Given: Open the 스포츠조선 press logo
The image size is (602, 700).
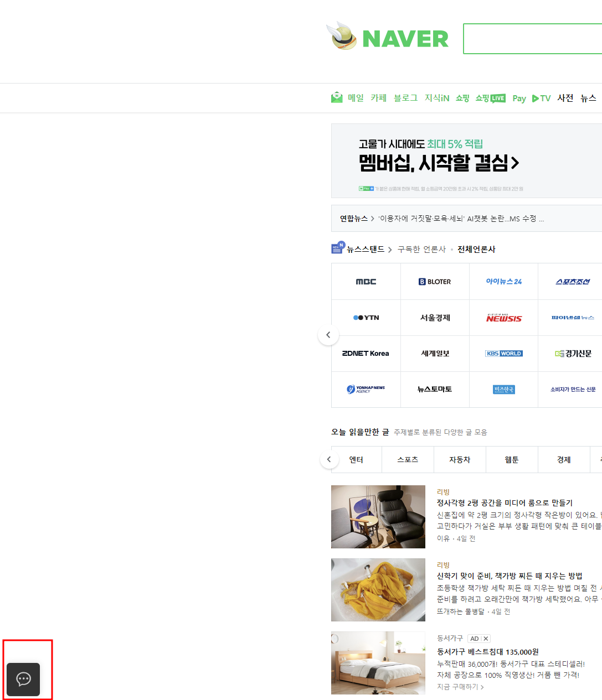Looking at the screenshot, I should coord(573,282).
